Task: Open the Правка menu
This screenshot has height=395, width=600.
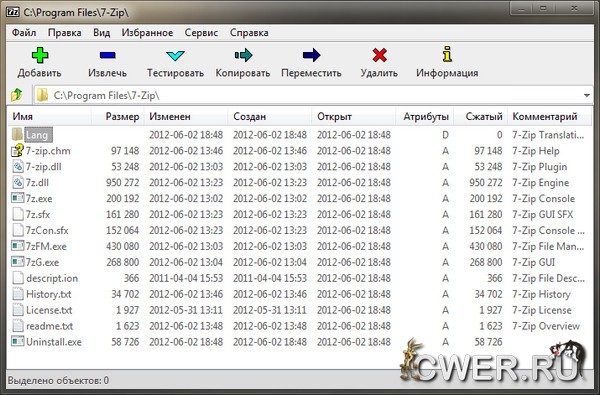Action: (x=64, y=33)
